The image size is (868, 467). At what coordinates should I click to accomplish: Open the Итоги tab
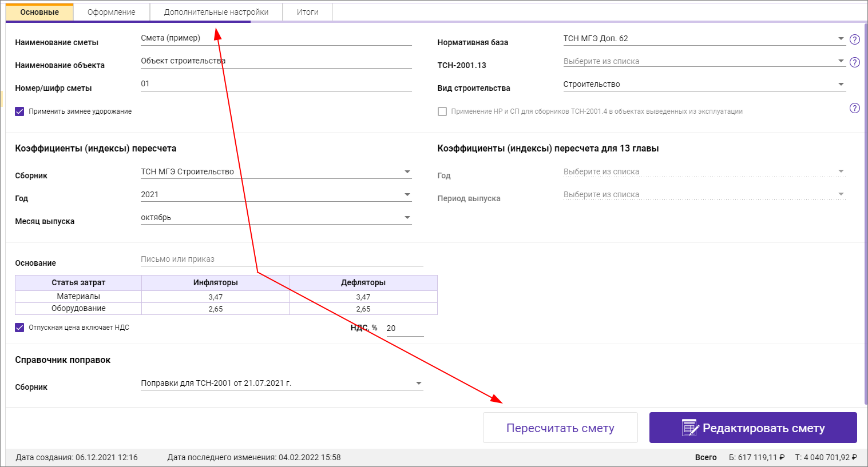[x=308, y=12]
